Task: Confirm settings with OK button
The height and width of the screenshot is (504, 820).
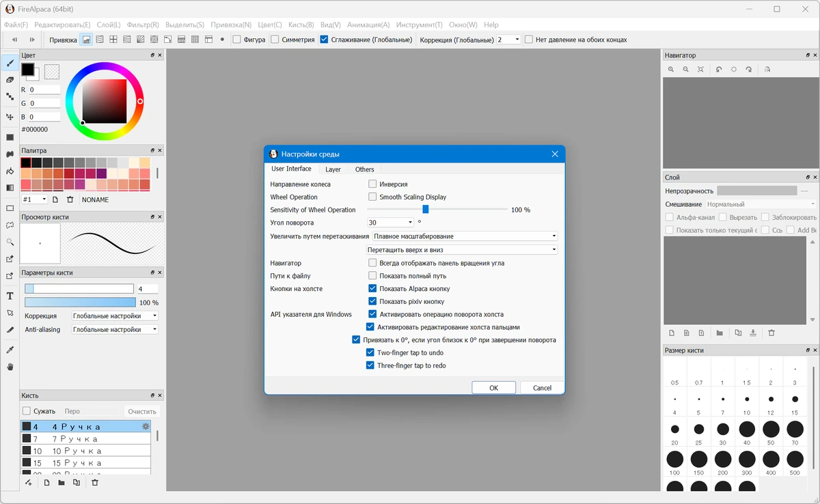Action: point(493,387)
